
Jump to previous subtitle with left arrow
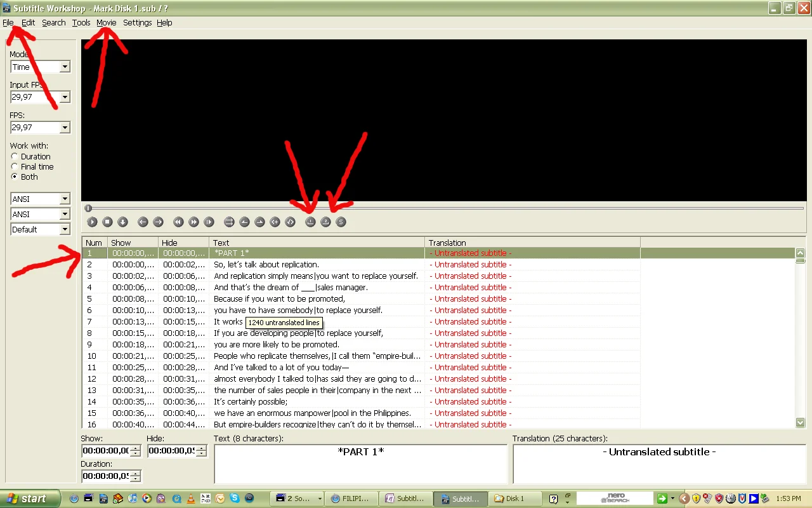click(x=143, y=222)
